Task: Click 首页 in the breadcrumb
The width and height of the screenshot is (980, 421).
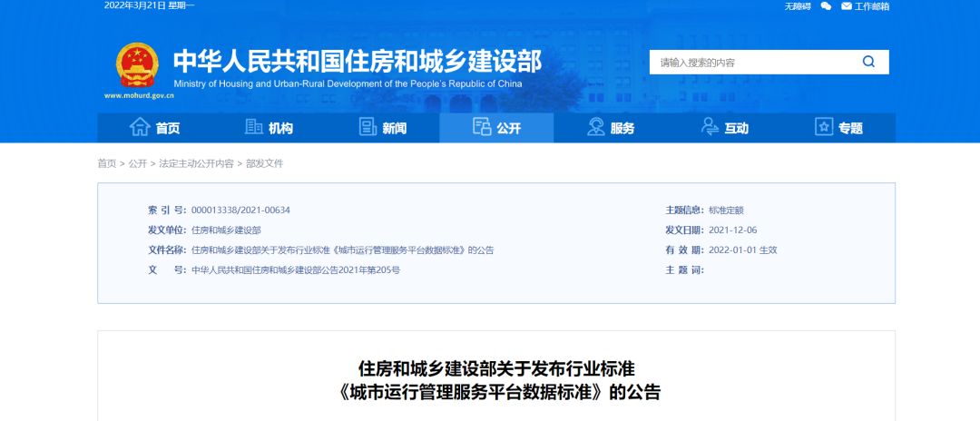Action: [x=107, y=163]
